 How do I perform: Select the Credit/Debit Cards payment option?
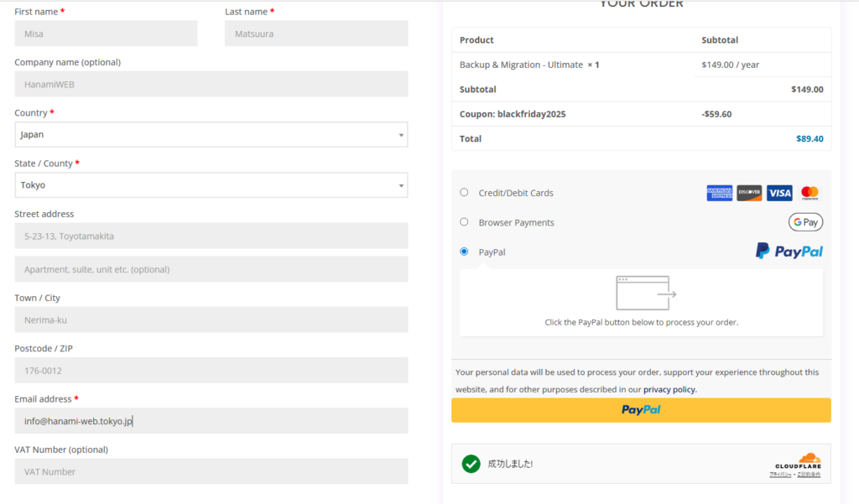tap(464, 192)
